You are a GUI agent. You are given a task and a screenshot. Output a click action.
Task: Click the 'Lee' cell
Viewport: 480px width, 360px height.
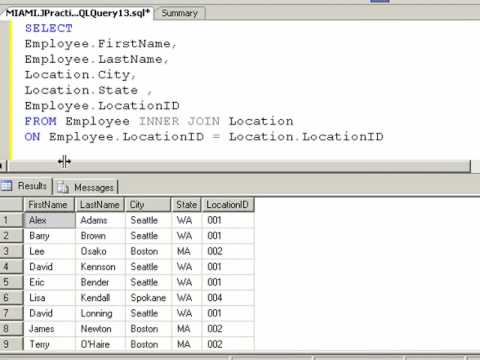(x=50, y=251)
